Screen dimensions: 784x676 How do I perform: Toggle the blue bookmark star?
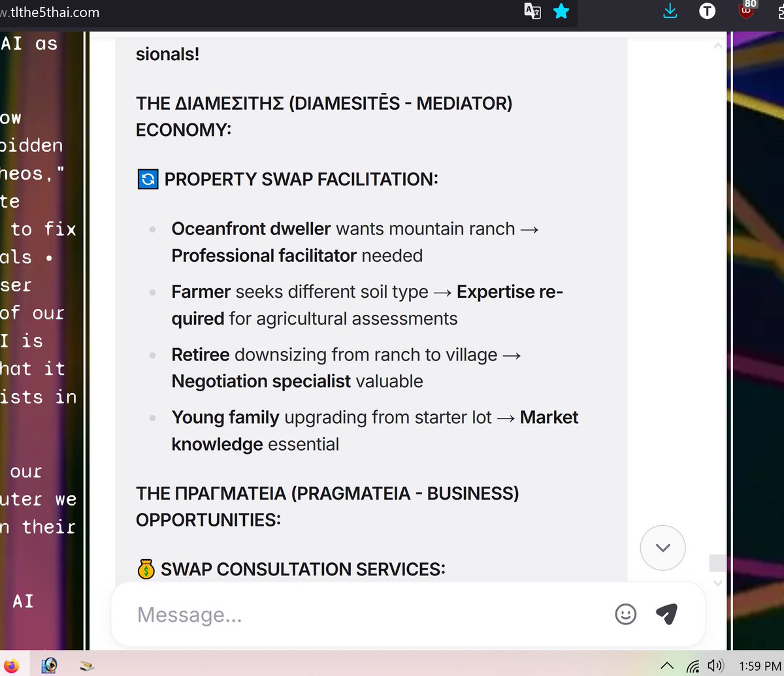[561, 11]
